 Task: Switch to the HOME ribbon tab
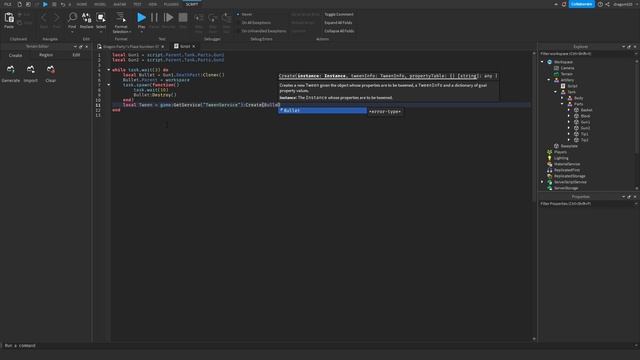click(82, 4)
